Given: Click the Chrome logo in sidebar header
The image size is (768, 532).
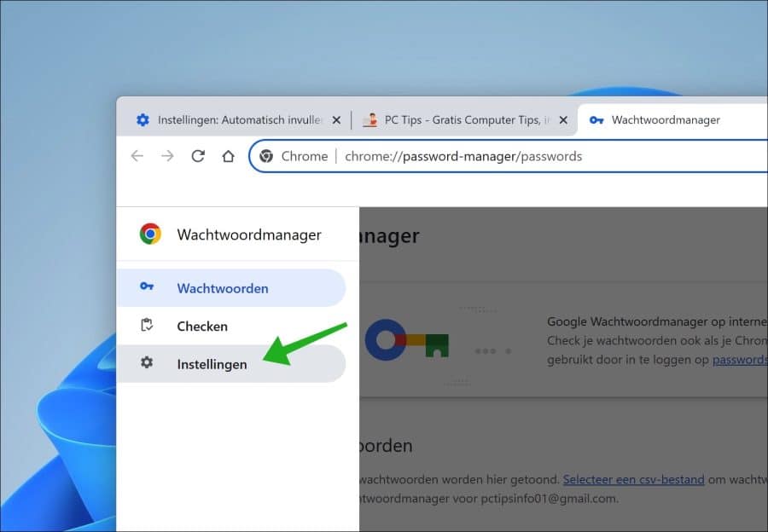Looking at the screenshot, I should pyautogui.click(x=150, y=234).
